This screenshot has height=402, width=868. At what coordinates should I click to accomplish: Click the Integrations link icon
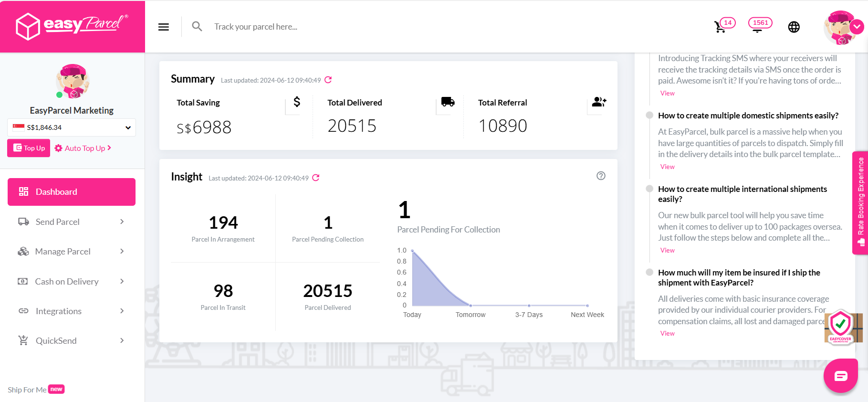[23, 311]
